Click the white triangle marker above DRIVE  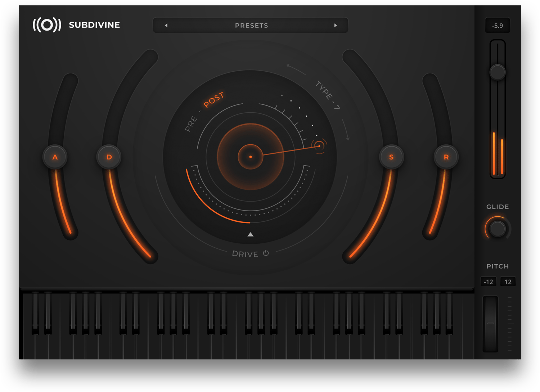coord(251,234)
